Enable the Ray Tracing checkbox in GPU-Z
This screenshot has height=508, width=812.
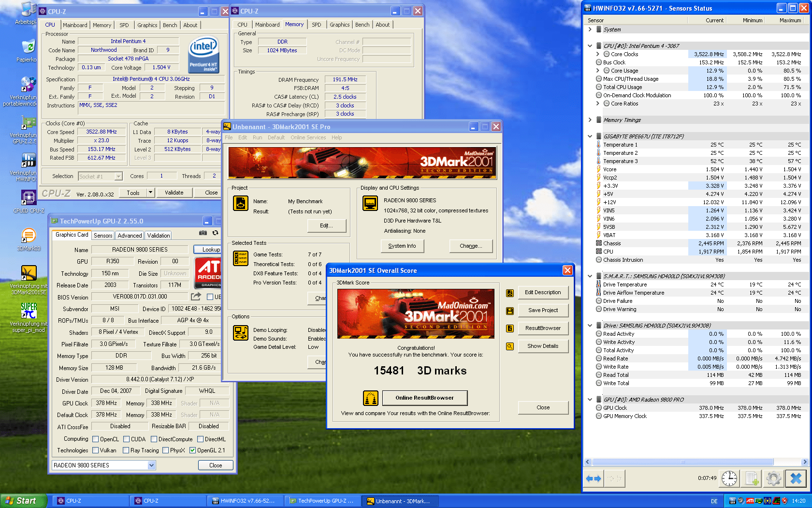(x=126, y=450)
